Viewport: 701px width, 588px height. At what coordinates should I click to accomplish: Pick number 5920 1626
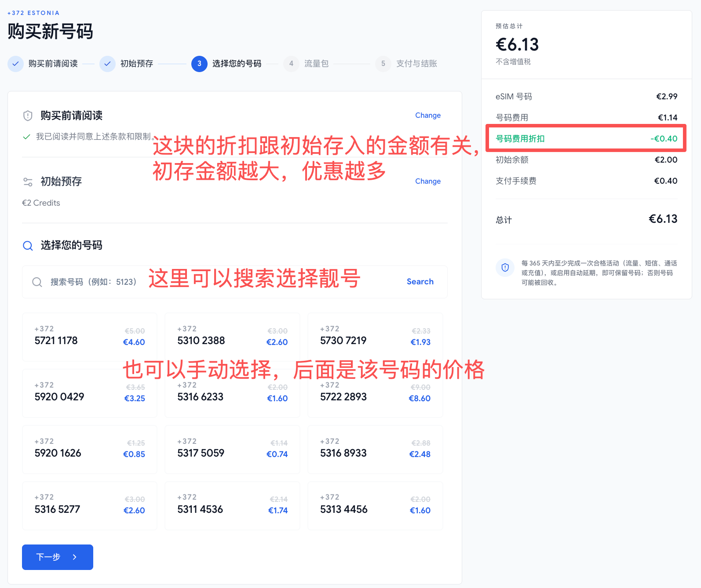[x=90, y=450]
